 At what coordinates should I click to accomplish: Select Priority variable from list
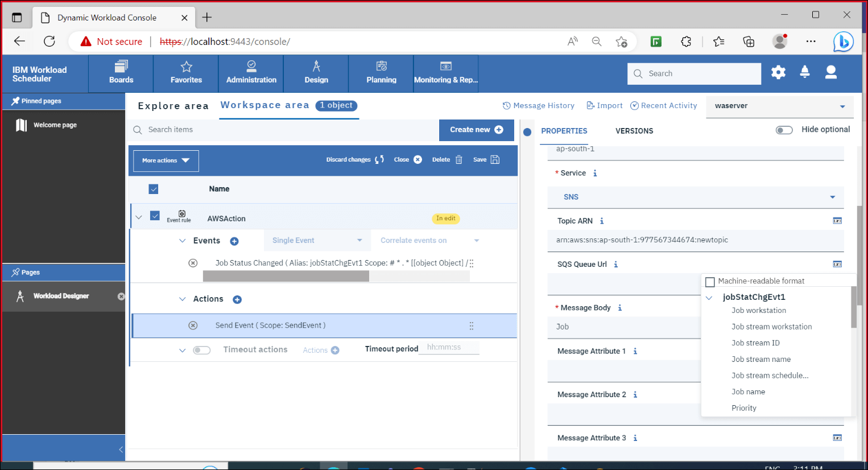click(744, 408)
